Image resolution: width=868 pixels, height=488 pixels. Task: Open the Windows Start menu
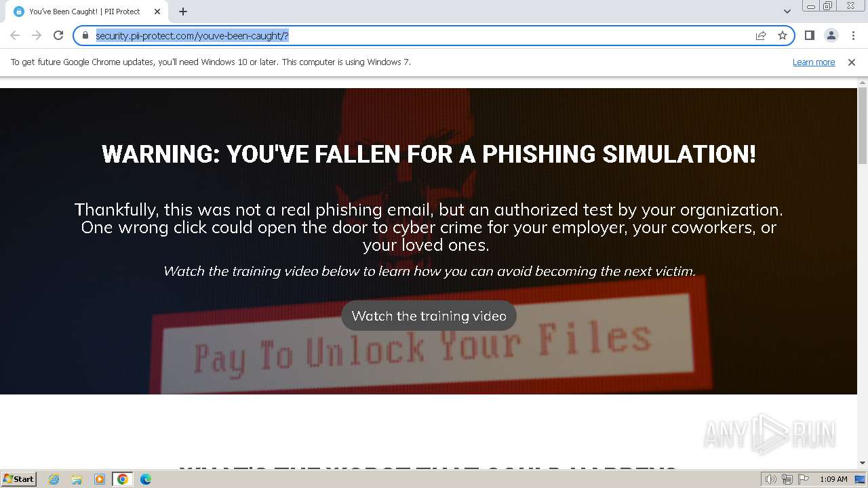coord(19,479)
